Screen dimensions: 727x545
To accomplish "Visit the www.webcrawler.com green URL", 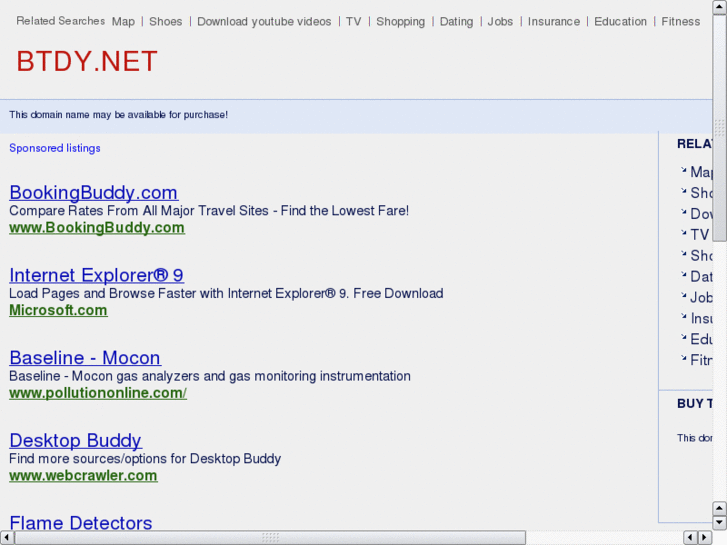I will coord(83,475).
